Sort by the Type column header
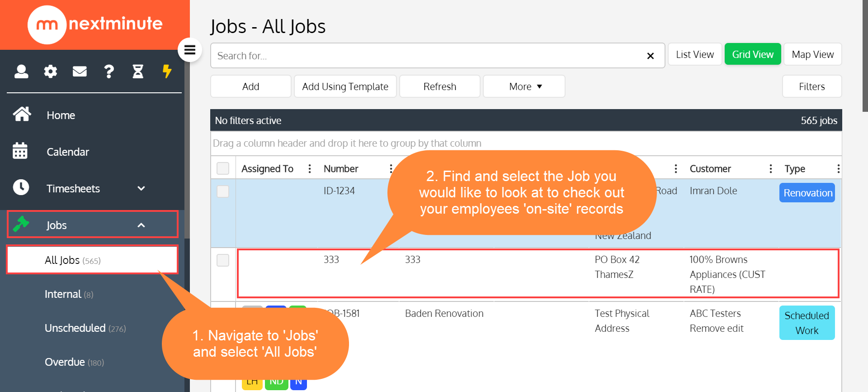The image size is (868, 392). [795, 169]
